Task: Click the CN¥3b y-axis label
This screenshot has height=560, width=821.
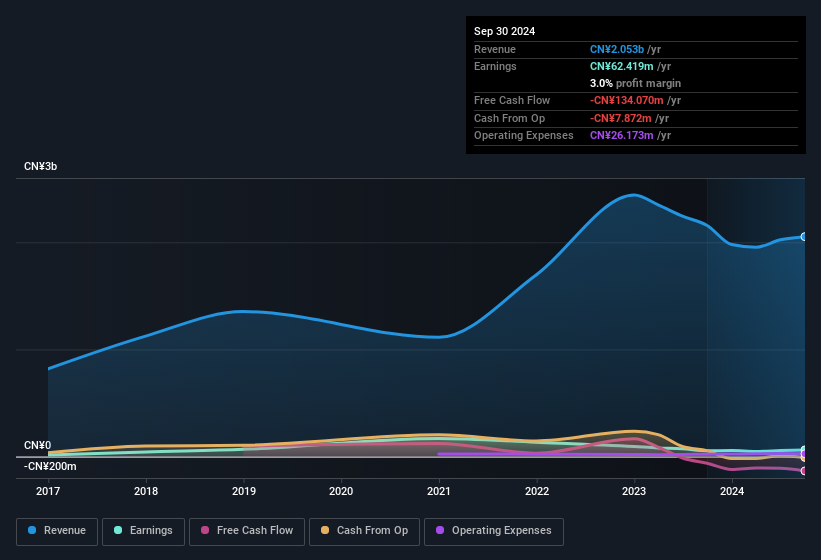Action: [x=40, y=166]
